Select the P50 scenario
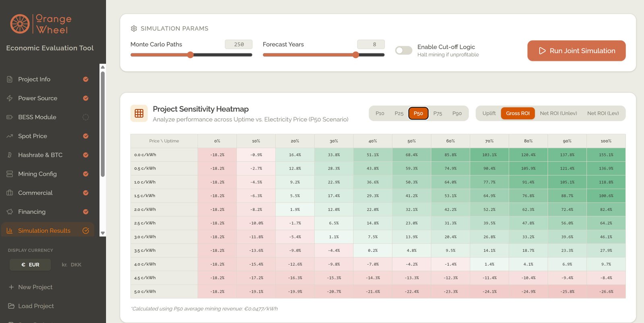This screenshot has height=323, width=644. click(x=418, y=113)
